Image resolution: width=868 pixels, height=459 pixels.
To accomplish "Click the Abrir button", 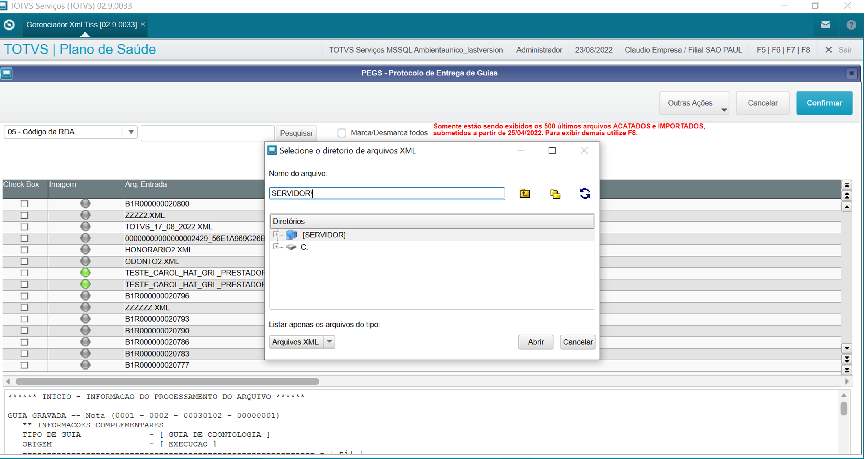I will (x=536, y=342).
